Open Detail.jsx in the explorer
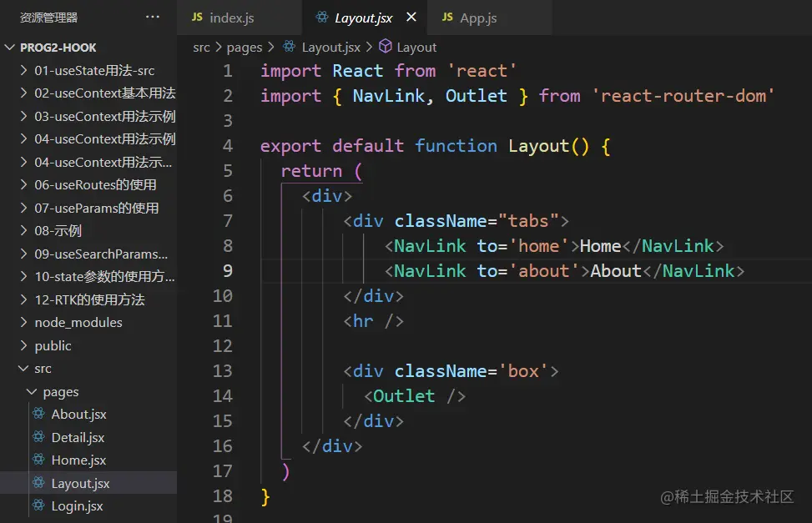This screenshot has height=523, width=812. click(x=88, y=438)
